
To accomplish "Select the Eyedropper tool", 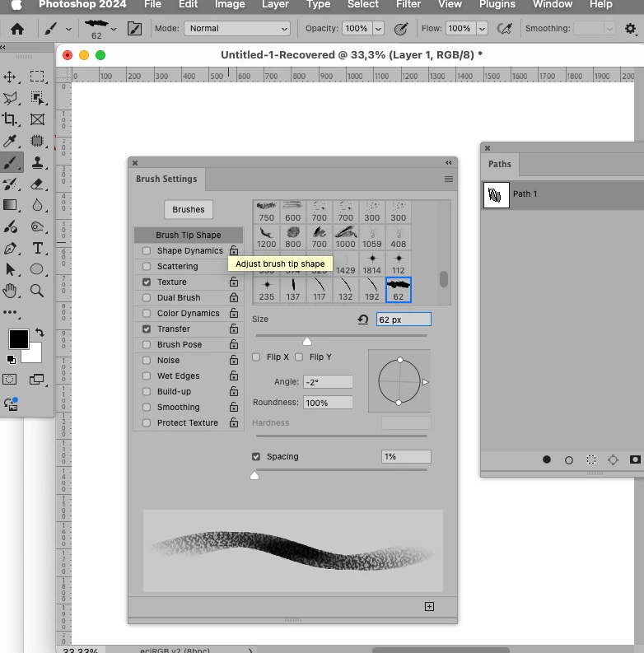I will tap(10, 141).
